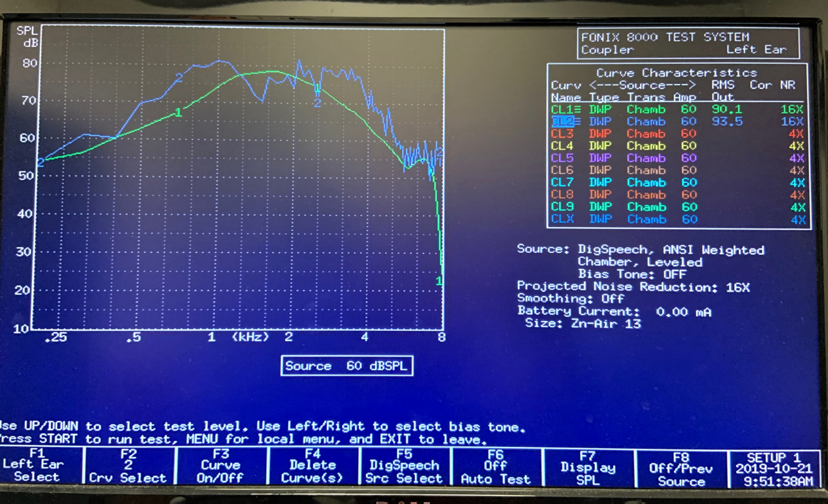Screen dimensions: 828x504
Task: Select curve row CL4
Action: (x=677, y=146)
